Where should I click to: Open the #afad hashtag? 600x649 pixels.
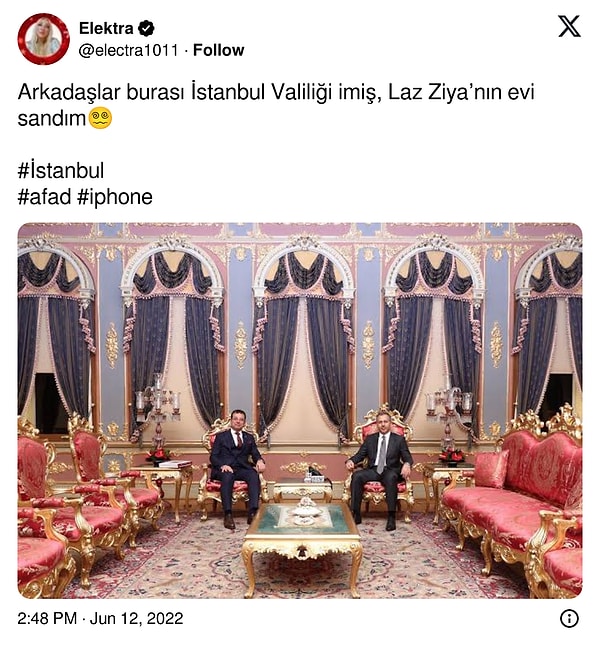[x=44, y=197]
